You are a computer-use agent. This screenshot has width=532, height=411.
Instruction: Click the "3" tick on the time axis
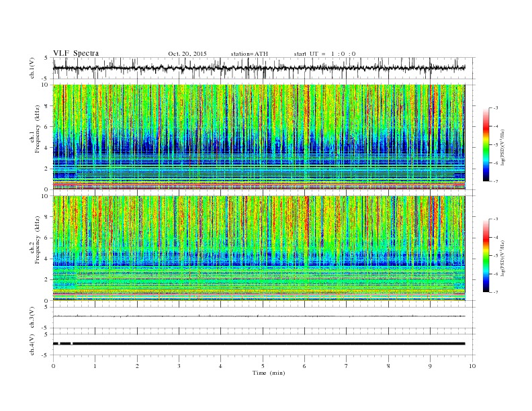pos(179,366)
